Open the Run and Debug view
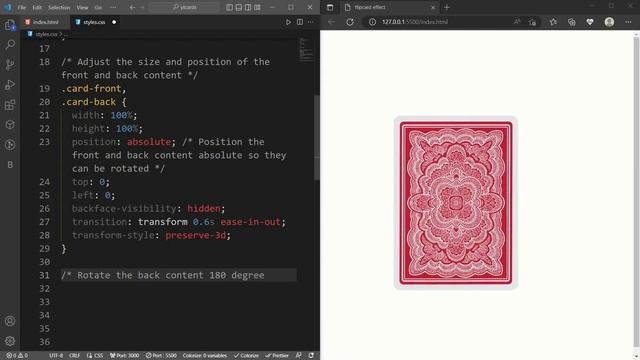 10,84
